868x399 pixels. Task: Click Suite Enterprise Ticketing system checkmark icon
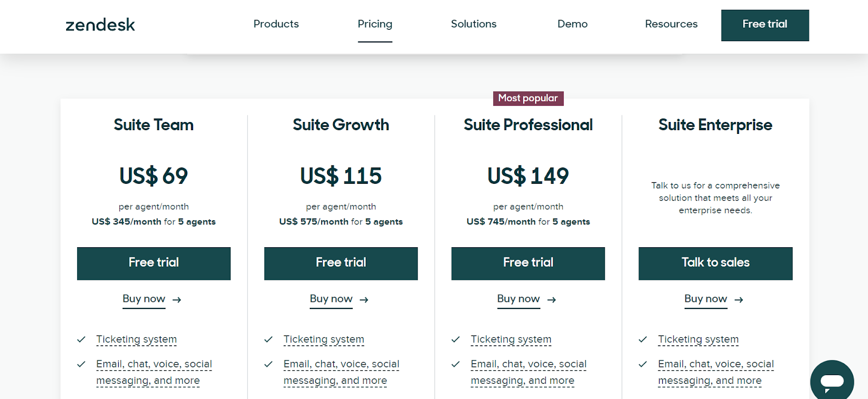tap(643, 339)
